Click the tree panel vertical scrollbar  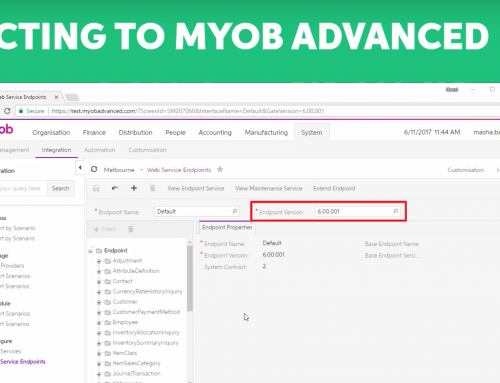point(190,278)
